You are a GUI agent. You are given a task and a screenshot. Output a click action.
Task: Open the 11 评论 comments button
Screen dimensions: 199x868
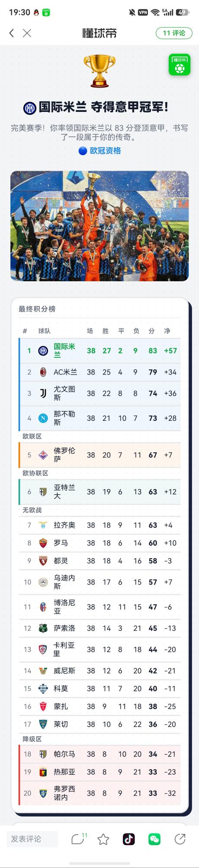174,33
